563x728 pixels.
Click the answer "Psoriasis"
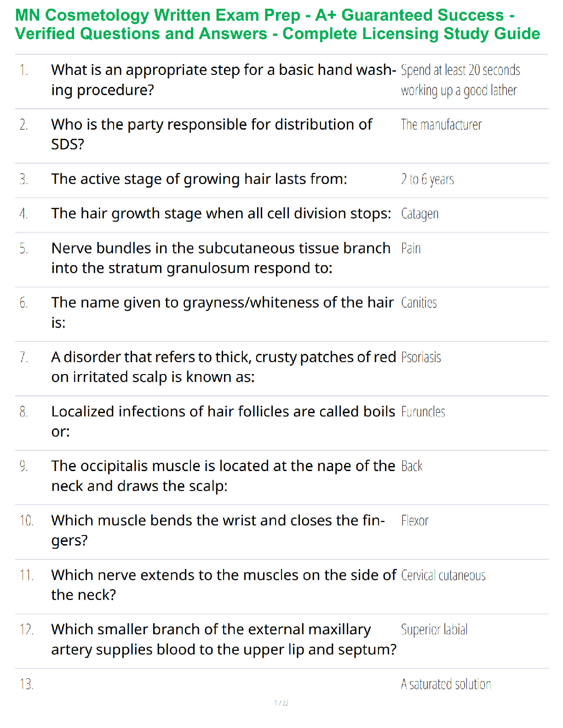tap(421, 358)
